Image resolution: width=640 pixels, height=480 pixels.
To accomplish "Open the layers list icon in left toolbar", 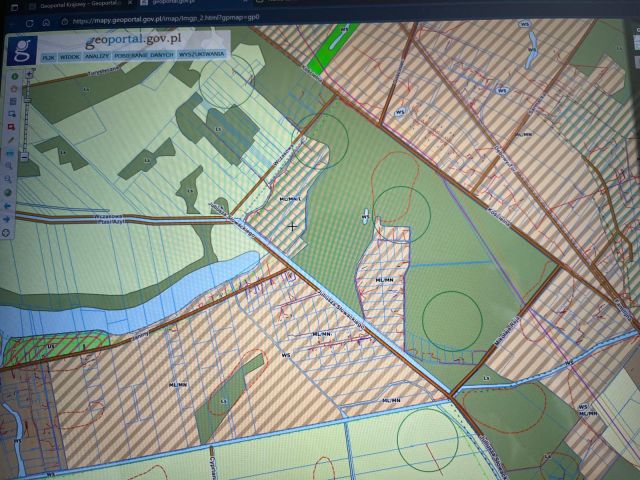I will click(x=13, y=101).
